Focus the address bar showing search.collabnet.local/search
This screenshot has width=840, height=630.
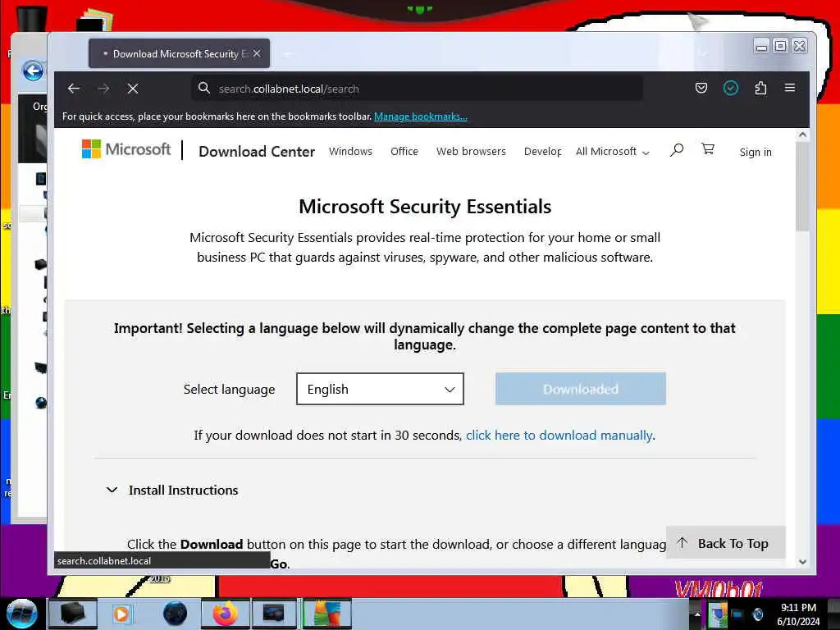click(x=417, y=89)
